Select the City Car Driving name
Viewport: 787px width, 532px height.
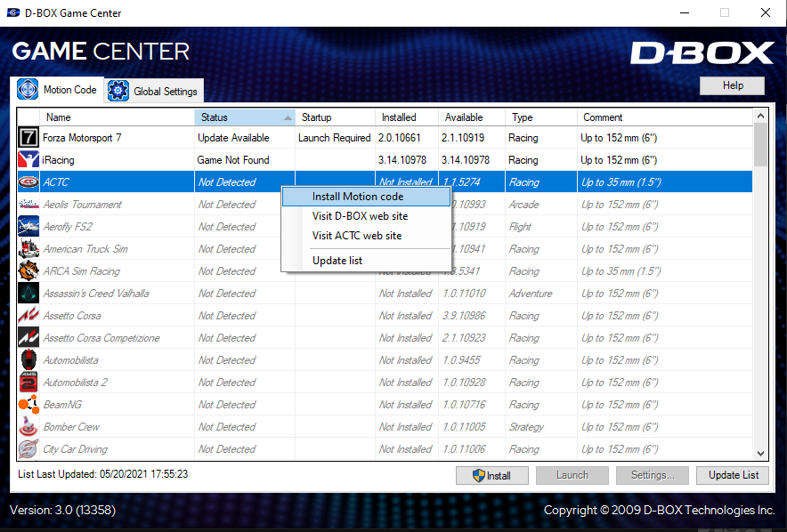coord(76,449)
